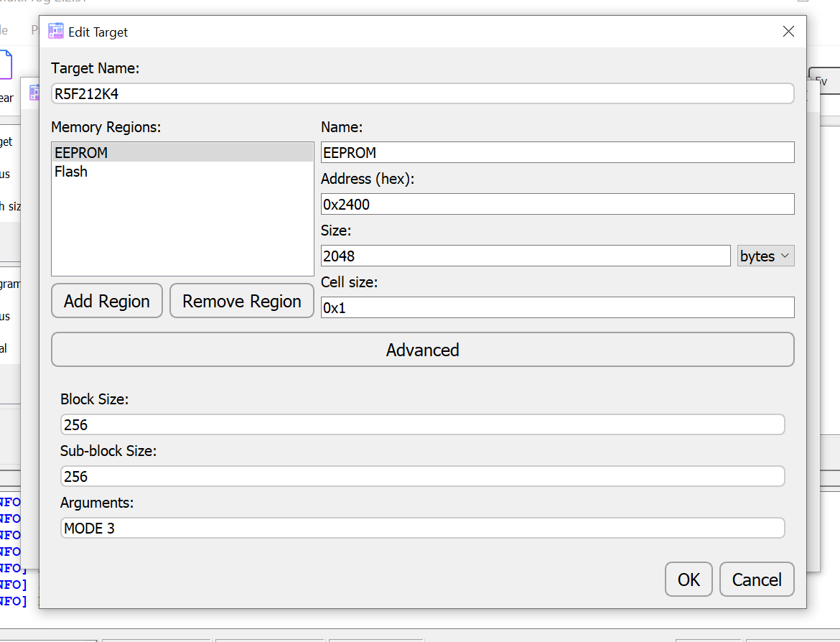840x642 pixels.
Task: Click the Remove Region button
Action: point(241,300)
